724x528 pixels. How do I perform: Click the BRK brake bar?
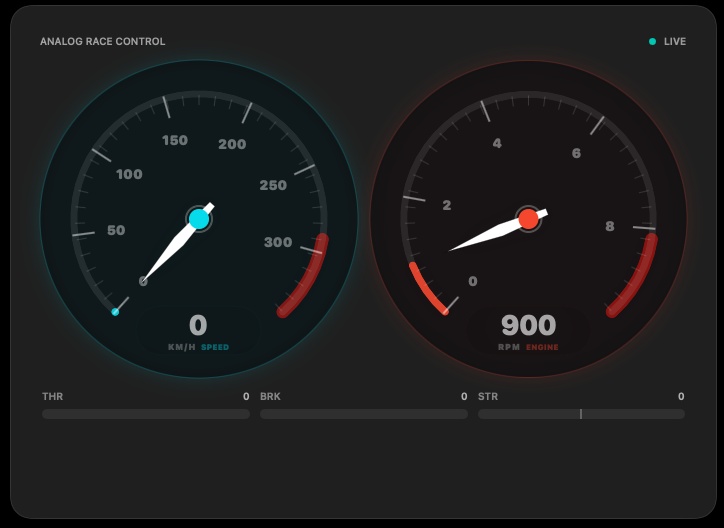(x=364, y=414)
